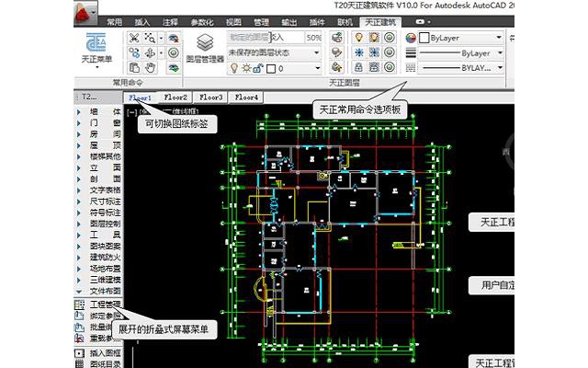Click the 场地布置 menu entry
This screenshot has height=368, width=588.
(105, 269)
